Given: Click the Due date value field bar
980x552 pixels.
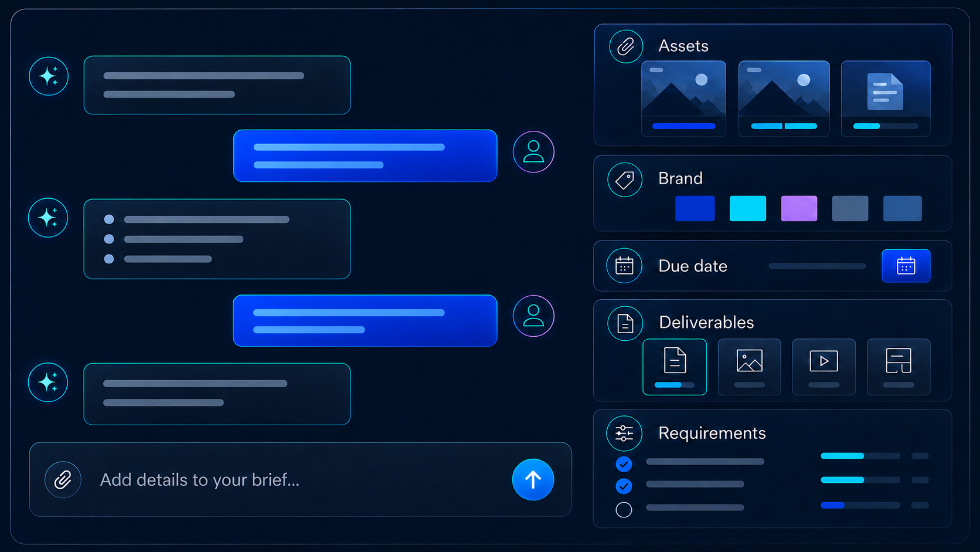Looking at the screenshot, I should pyautogui.click(x=817, y=266).
